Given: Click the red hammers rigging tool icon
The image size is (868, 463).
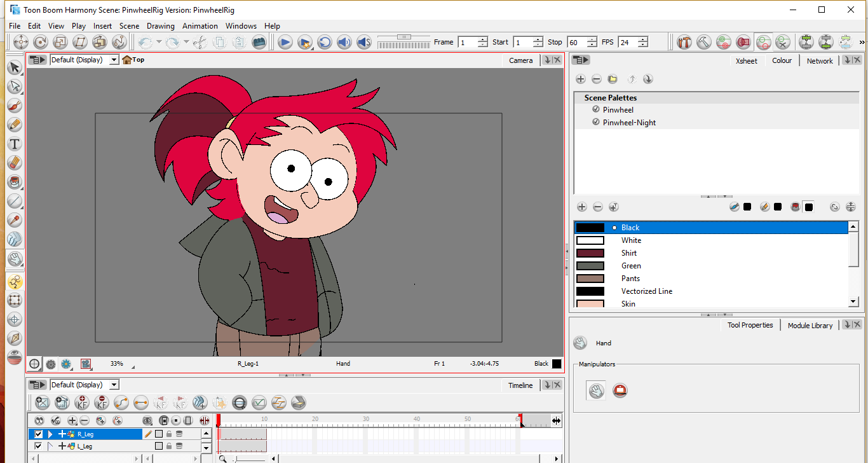Looking at the screenshot, I should (x=684, y=42).
